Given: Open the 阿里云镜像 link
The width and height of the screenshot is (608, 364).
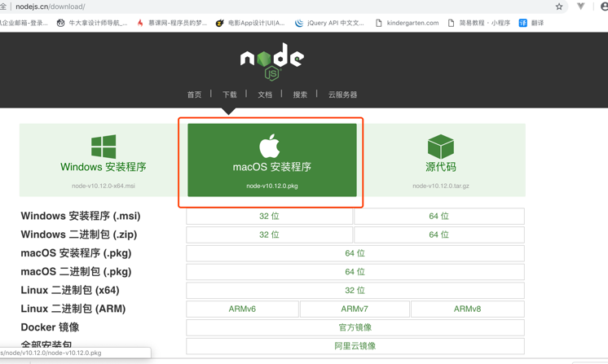Looking at the screenshot, I should [x=355, y=346].
